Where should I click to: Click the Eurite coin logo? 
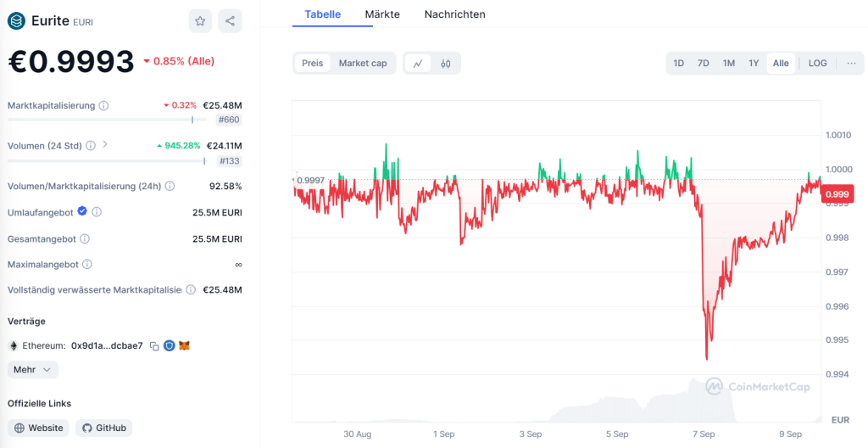pyautogui.click(x=17, y=21)
